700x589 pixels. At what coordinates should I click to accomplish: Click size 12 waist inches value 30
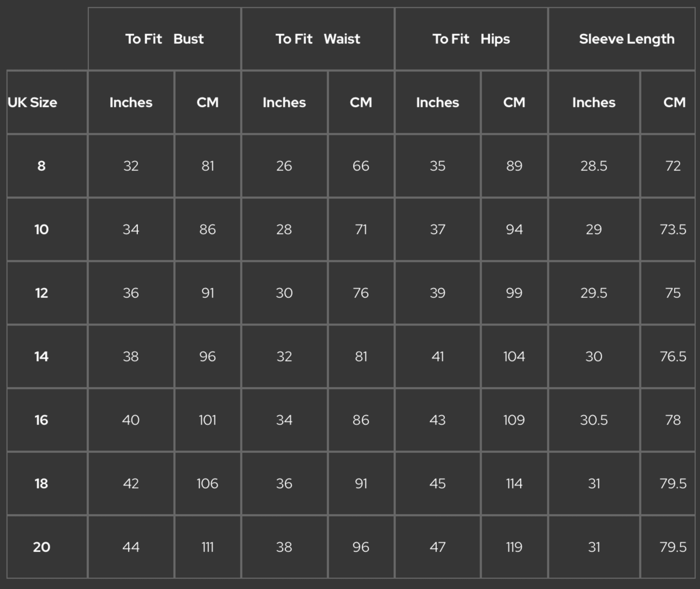click(x=284, y=293)
